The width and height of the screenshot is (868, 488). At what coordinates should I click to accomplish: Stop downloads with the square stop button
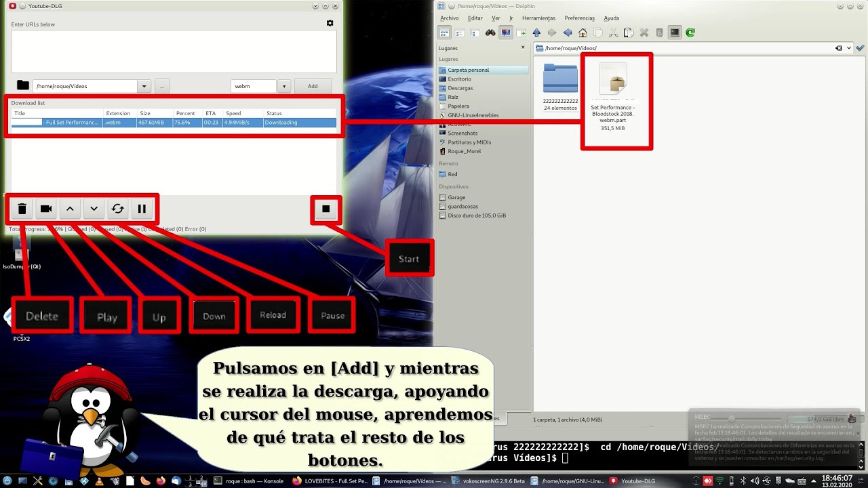325,209
